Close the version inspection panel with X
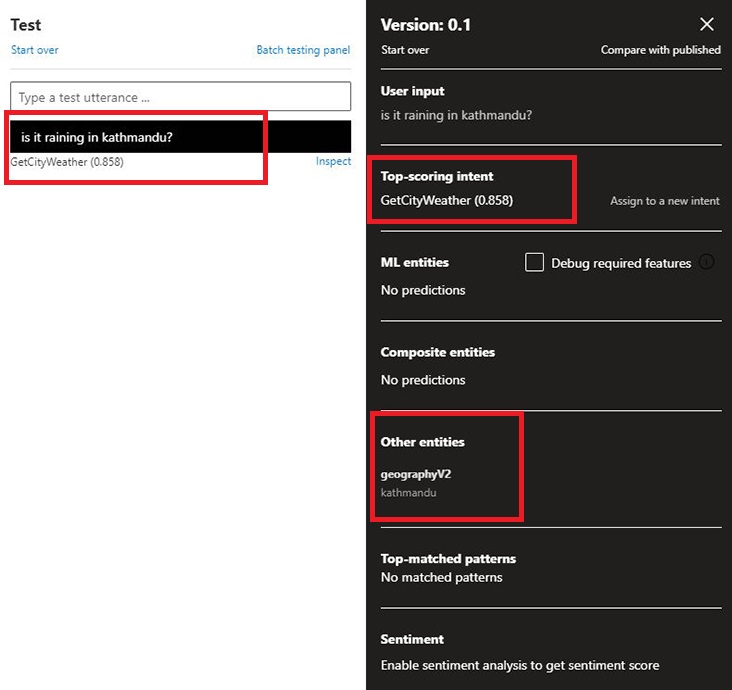The width and height of the screenshot is (732, 690). point(707,25)
